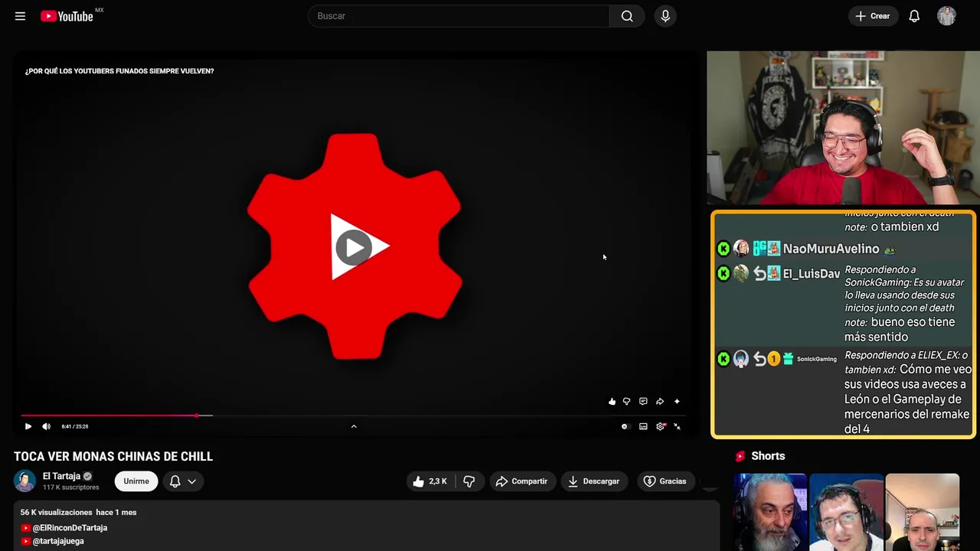Toggle autoplay switch in player
980x551 pixels.
point(625,426)
